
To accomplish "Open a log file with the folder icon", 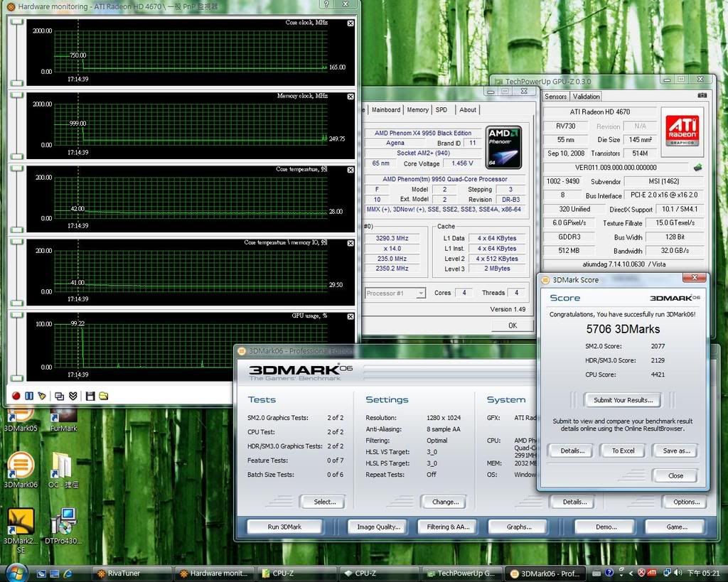I will pyautogui.click(x=104, y=396).
